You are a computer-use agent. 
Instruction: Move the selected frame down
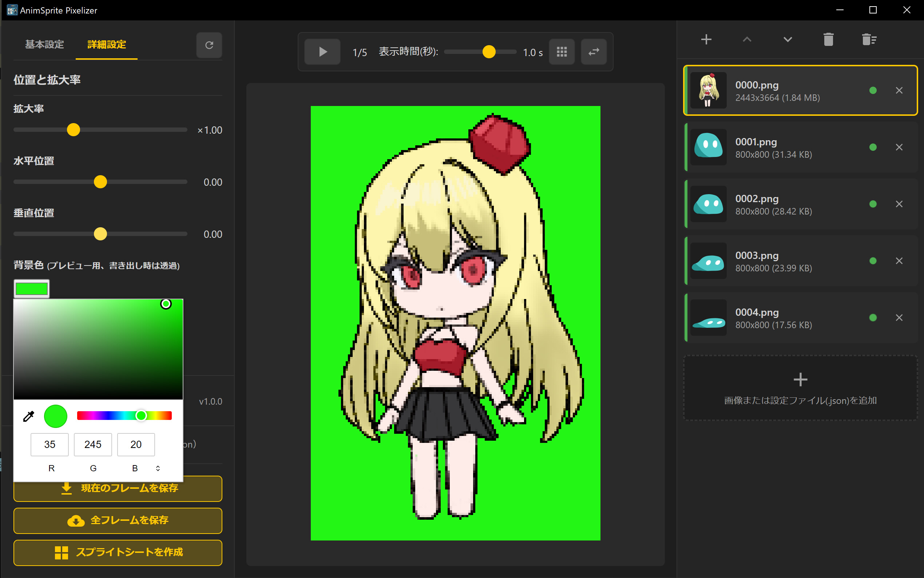788,39
